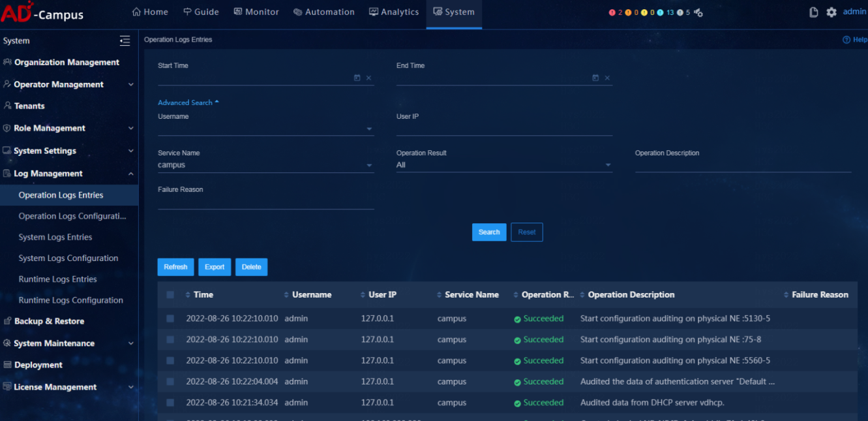Open alarm sound settings speaker icon
The height and width of the screenshot is (421, 868).
pos(698,12)
